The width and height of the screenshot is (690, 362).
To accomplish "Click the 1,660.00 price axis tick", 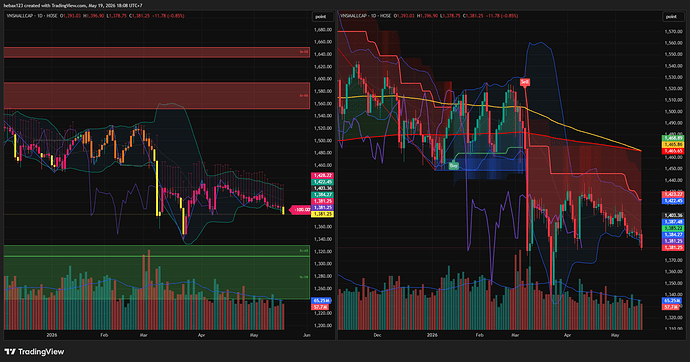I will point(323,42).
